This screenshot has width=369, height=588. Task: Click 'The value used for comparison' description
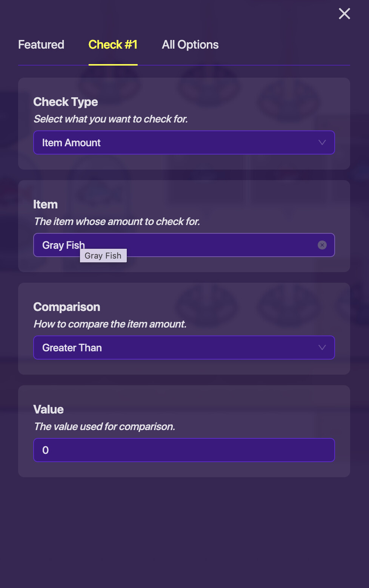(x=105, y=427)
